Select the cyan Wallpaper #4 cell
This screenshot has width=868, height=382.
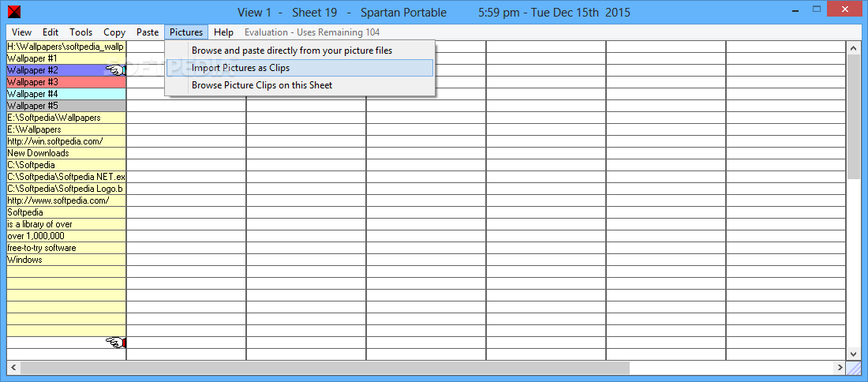pos(66,94)
